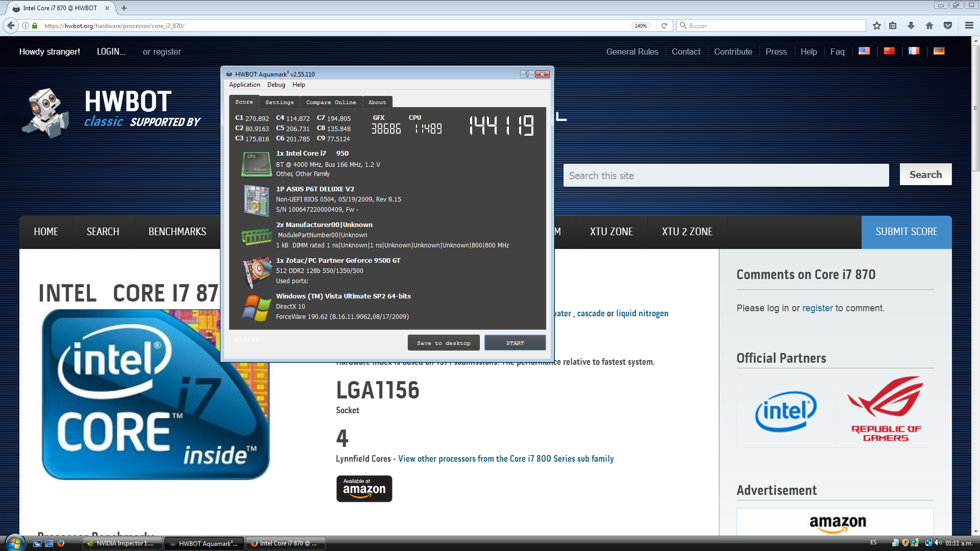Switch to the Settings tab
This screenshot has height=551, width=980.
[x=280, y=102]
